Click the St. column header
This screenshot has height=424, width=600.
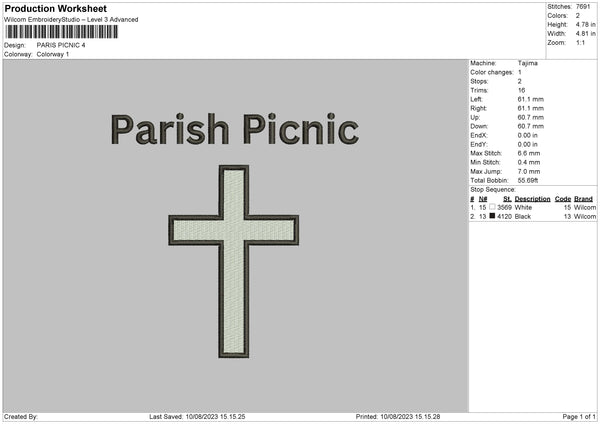[507, 199]
